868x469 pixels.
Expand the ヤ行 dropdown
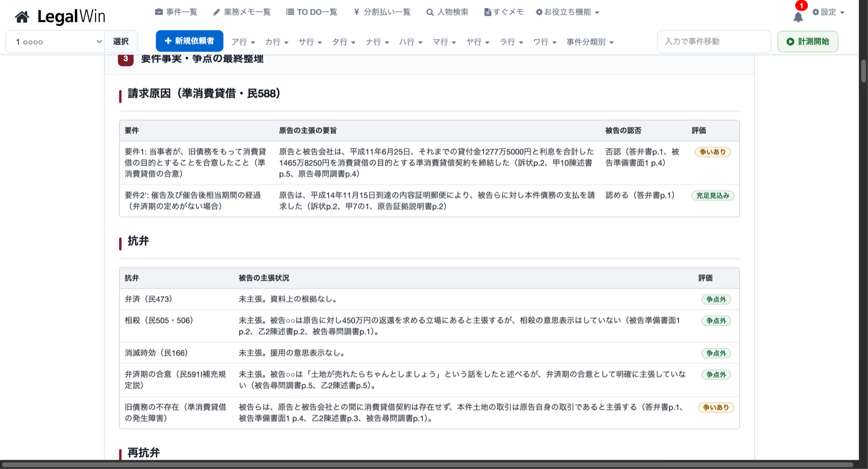point(478,42)
